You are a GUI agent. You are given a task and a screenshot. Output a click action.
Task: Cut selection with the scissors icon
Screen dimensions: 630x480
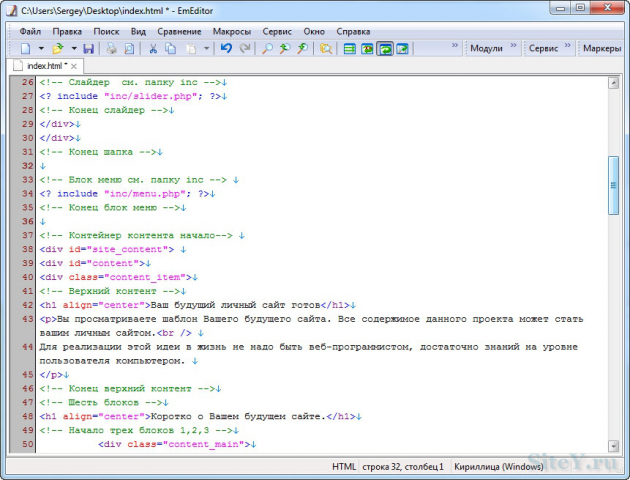coord(153,49)
